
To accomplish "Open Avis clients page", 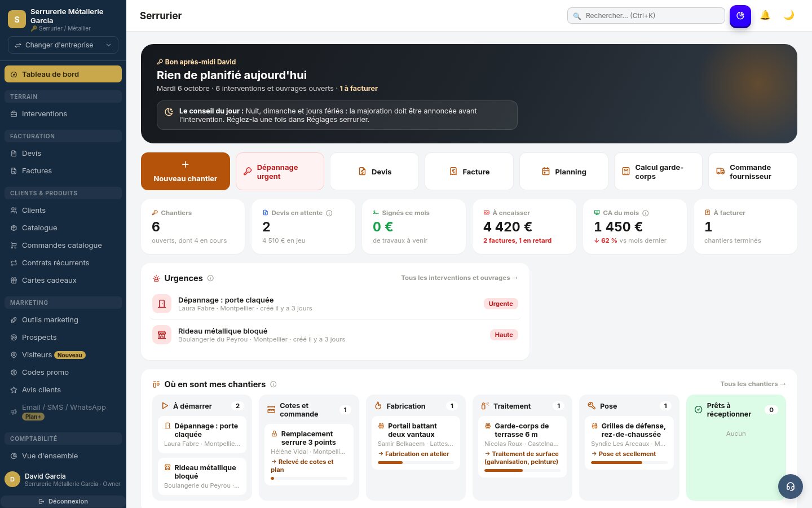I will click(63, 390).
